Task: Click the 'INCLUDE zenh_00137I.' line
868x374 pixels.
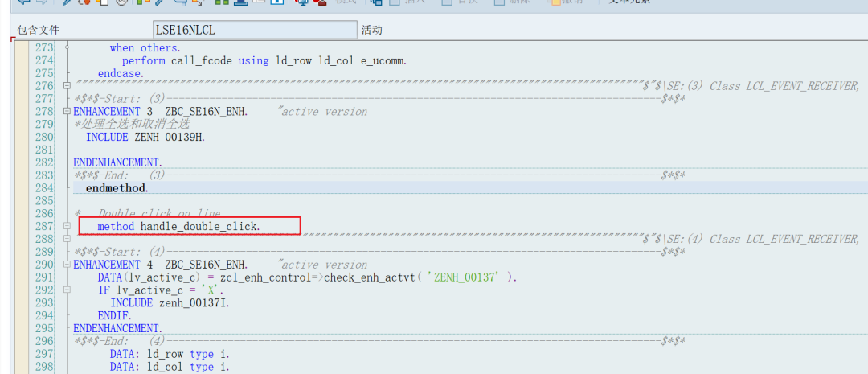Action: click(x=170, y=302)
